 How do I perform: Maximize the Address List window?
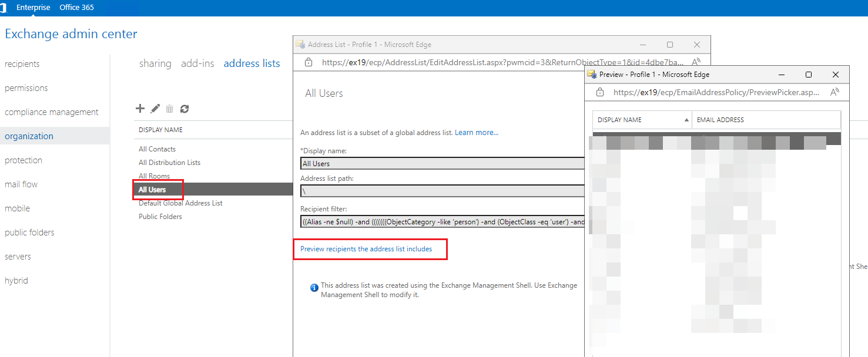click(x=670, y=45)
